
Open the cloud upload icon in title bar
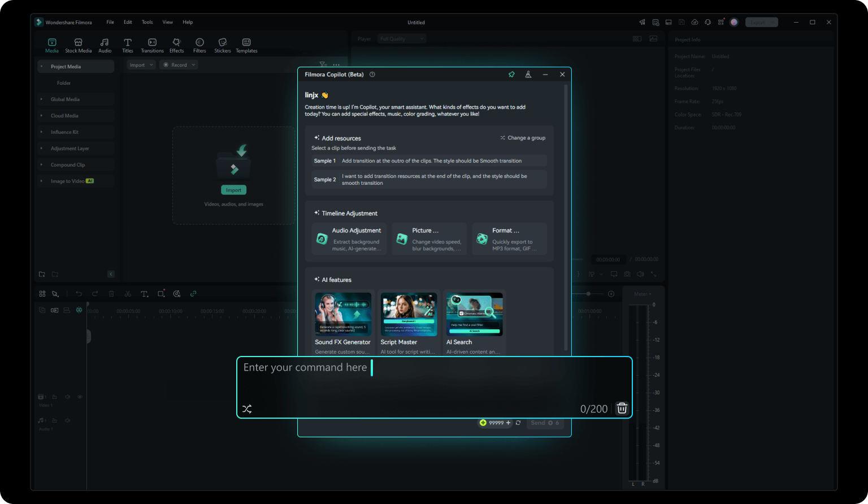(695, 22)
